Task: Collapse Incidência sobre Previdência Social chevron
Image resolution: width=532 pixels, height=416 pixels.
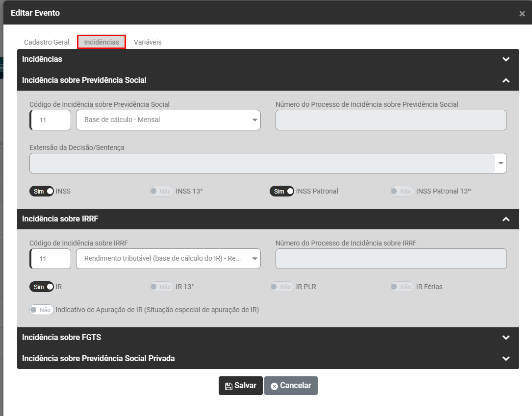Action: tap(506, 80)
